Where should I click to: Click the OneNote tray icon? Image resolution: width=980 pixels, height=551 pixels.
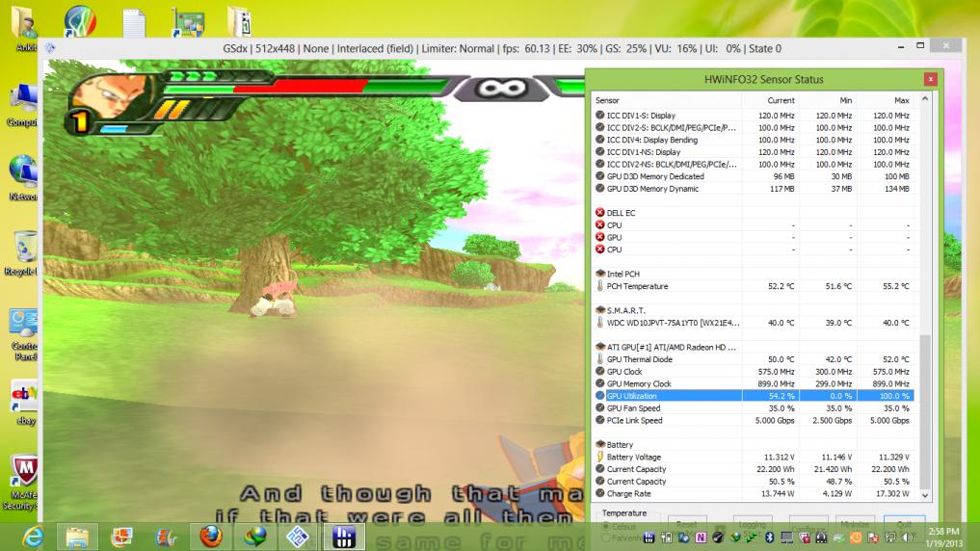click(x=701, y=538)
